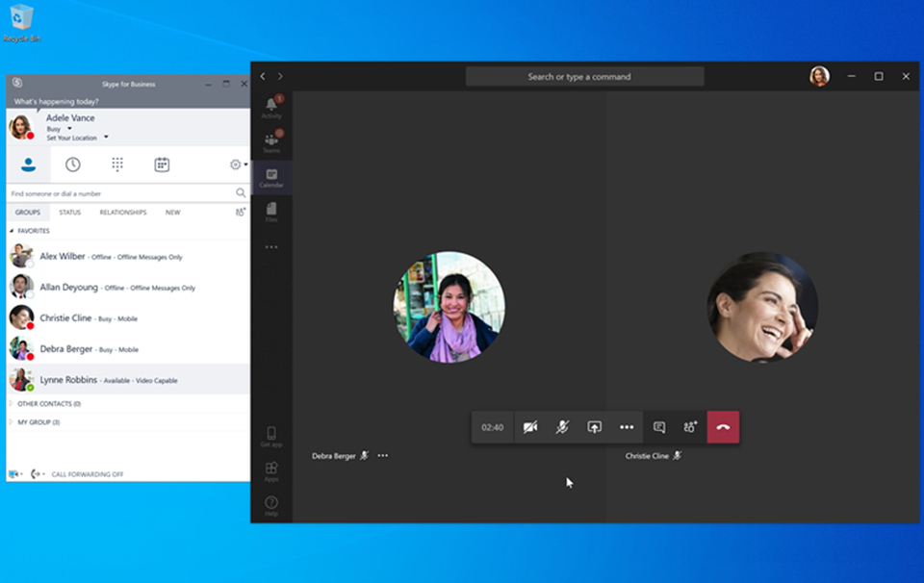Image resolution: width=924 pixels, height=583 pixels.
Task: Close the Teams window
Action: (906, 76)
